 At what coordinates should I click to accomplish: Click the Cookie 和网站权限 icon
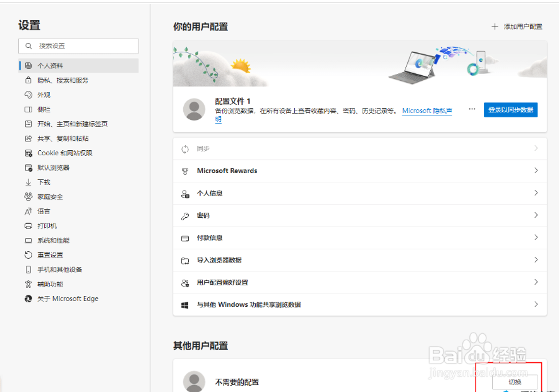point(28,153)
